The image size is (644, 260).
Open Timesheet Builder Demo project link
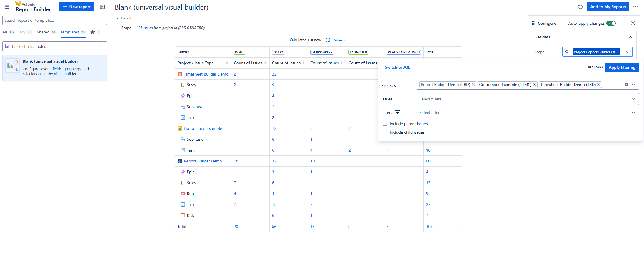(x=206, y=74)
